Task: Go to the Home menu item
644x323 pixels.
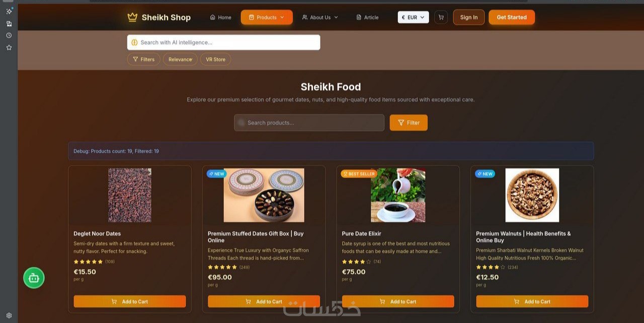Action: (x=220, y=17)
